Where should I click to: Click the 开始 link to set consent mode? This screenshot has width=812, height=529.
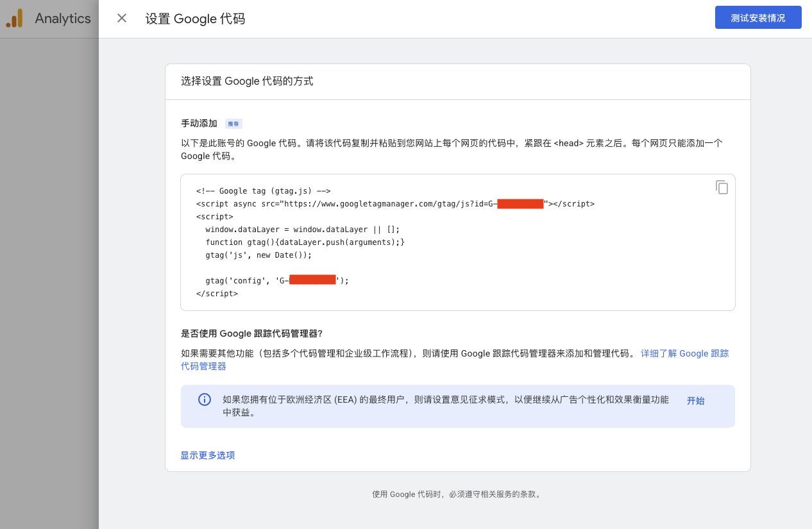coord(695,400)
